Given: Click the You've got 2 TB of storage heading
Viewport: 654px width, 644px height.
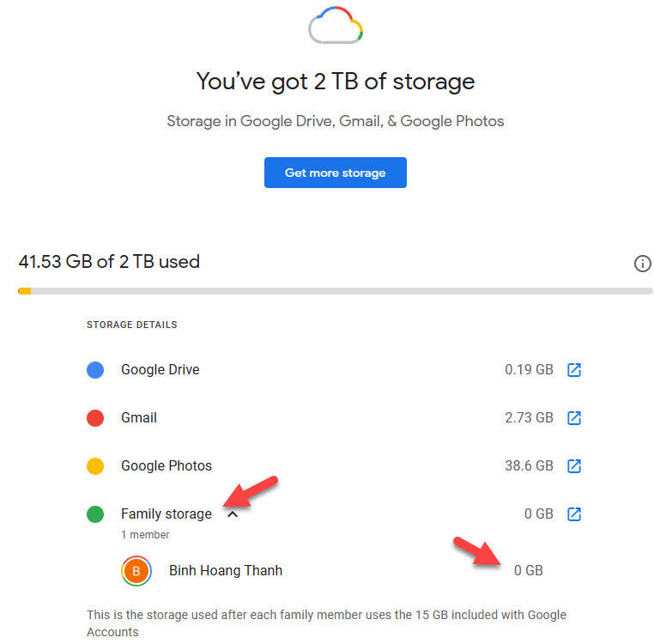Looking at the screenshot, I should click(336, 82).
